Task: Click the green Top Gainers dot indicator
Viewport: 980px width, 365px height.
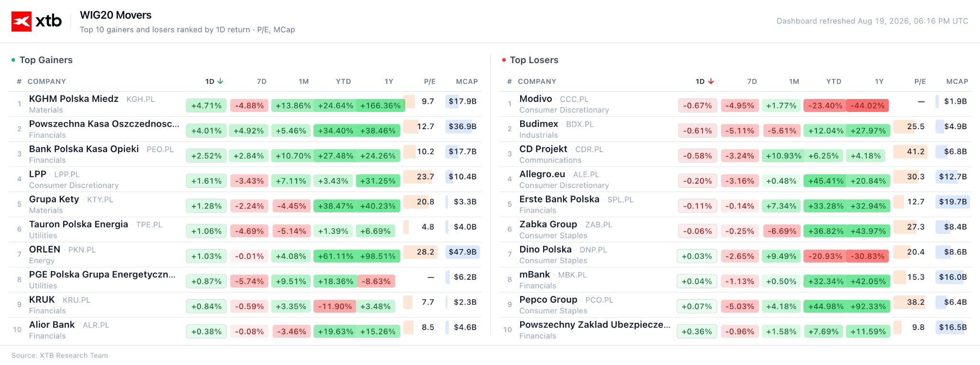Action: [13, 60]
